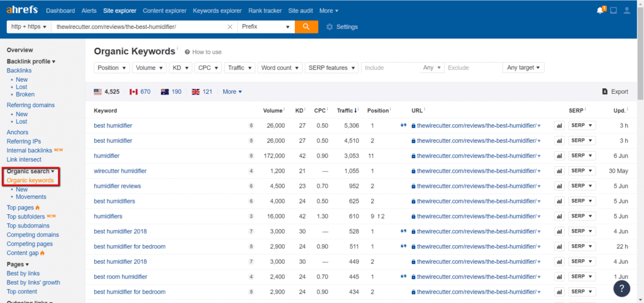Click the SERP features badge 4 for 'wirecutter humidifier'
Image resolution: width=644 pixels, height=303 pixels.
click(252, 171)
